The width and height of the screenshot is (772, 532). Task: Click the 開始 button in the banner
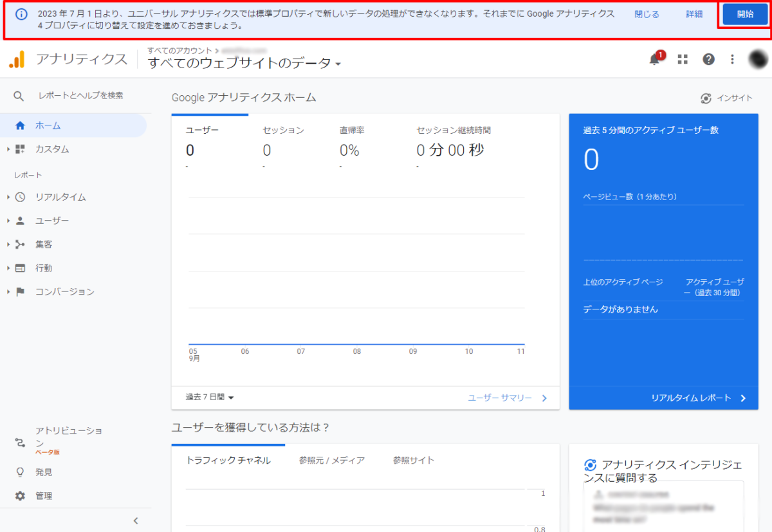click(745, 14)
